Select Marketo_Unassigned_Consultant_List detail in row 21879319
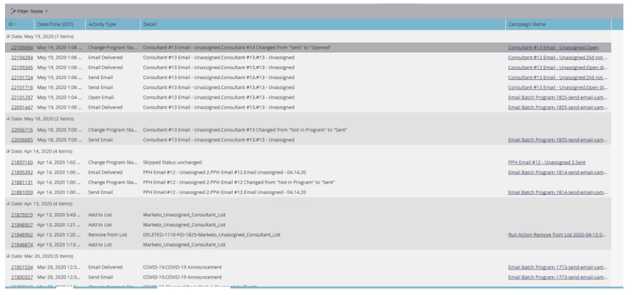The width and height of the screenshot is (644, 295). (x=184, y=215)
